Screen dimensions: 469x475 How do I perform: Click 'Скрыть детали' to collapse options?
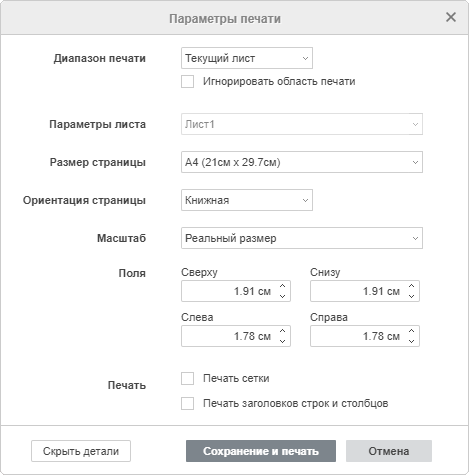[x=81, y=451]
